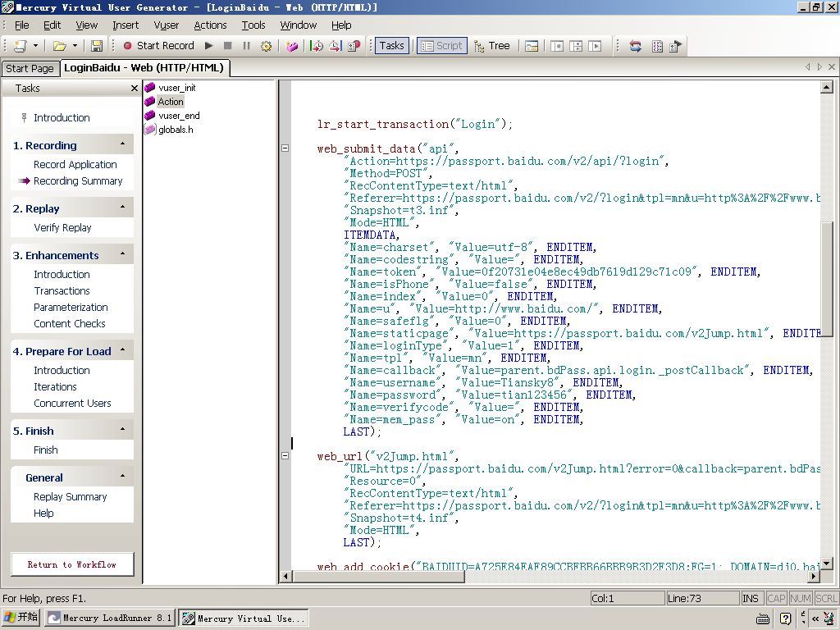840x630 pixels.
Task: Open the Tools menu
Action: 253,25
